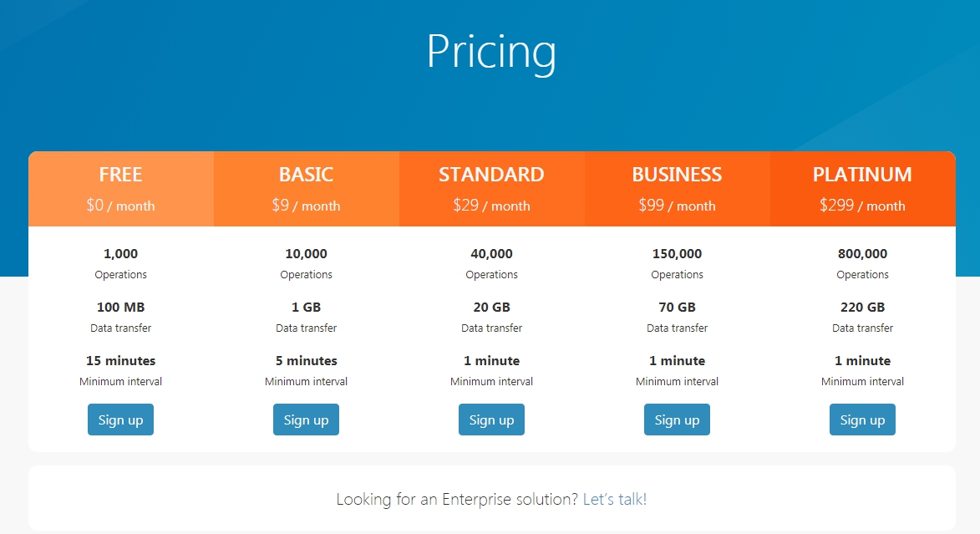The width and height of the screenshot is (980, 534).
Task: Click the 100 MB data transfer value
Action: click(120, 308)
